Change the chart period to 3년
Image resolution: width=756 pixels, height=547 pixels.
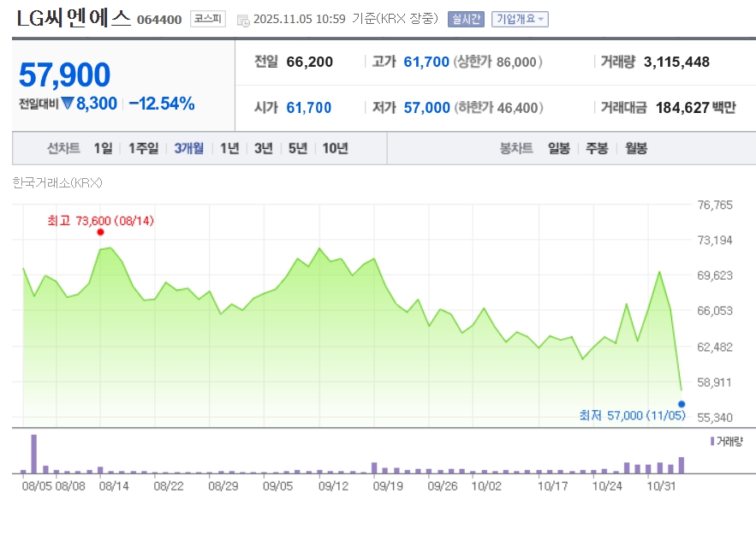click(264, 148)
